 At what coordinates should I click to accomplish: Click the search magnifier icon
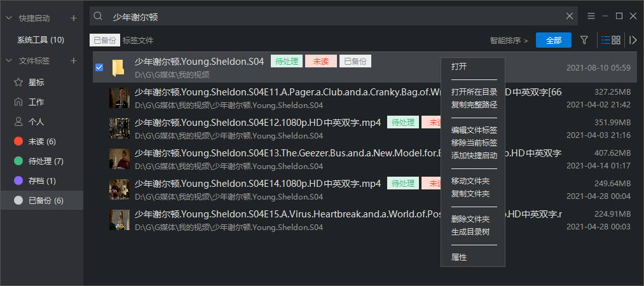tap(99, 17)
